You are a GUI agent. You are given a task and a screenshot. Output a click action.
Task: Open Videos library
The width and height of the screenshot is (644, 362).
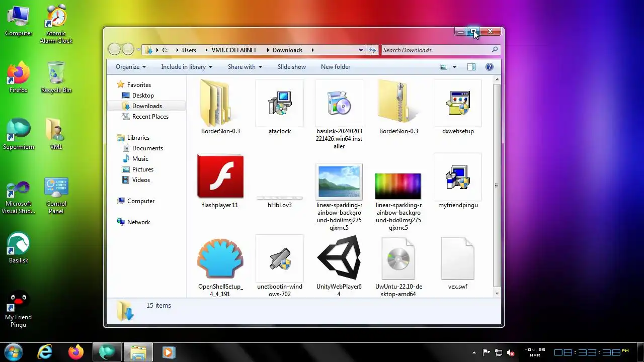[x=141, y=180]
